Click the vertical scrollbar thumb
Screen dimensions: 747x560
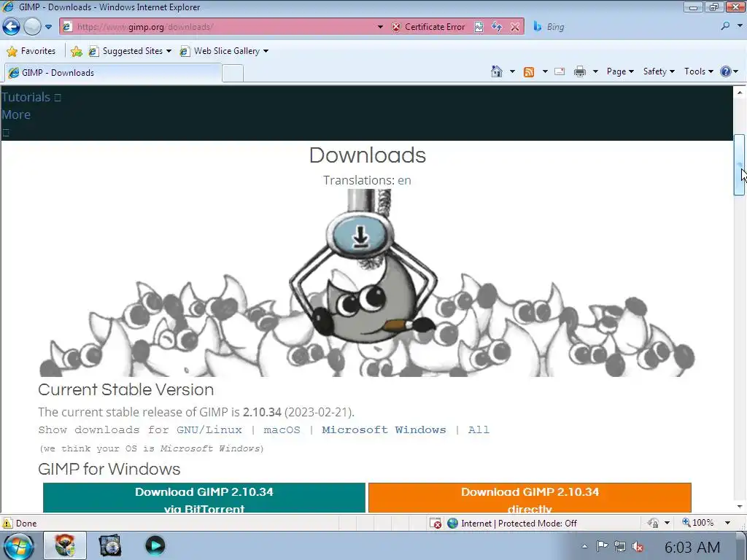click(x=739, y=165)
